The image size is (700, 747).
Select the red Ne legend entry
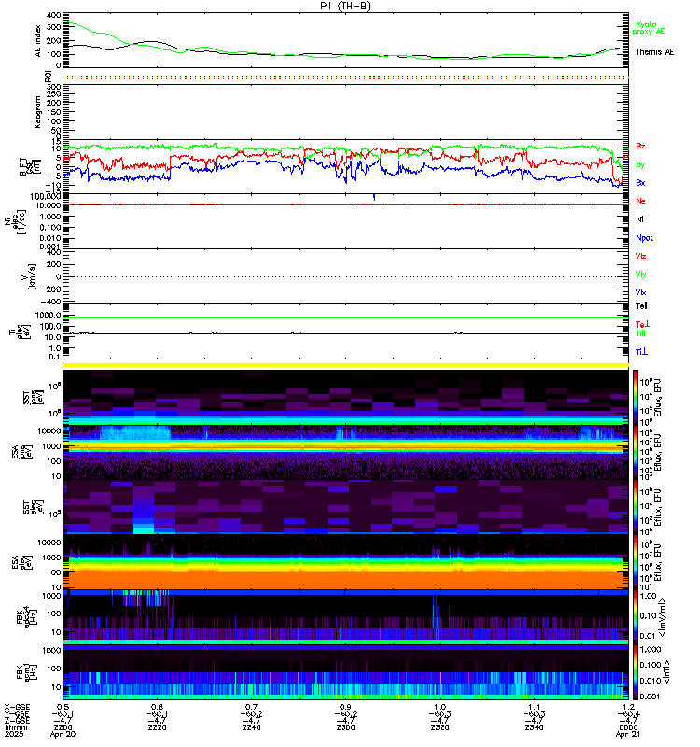tap(640, 201)
